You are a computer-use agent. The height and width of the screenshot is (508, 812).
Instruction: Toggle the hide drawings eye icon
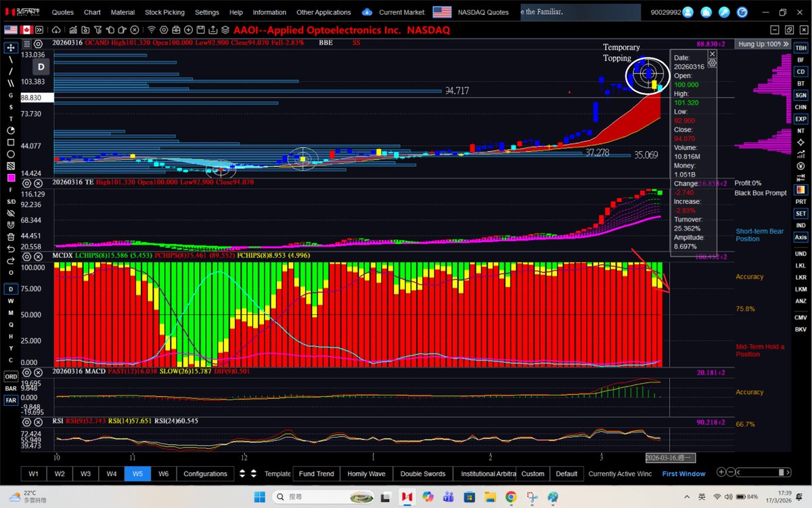11,213
